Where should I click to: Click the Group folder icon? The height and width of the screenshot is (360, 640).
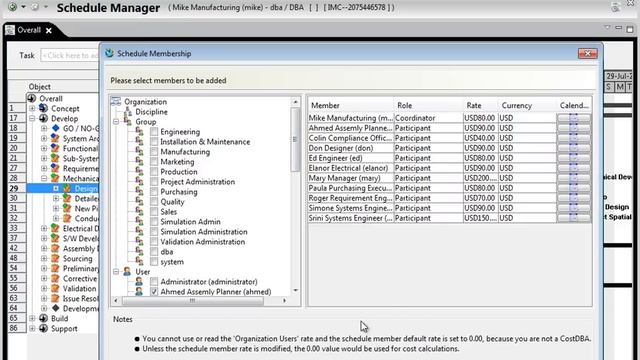click(128, 122)
